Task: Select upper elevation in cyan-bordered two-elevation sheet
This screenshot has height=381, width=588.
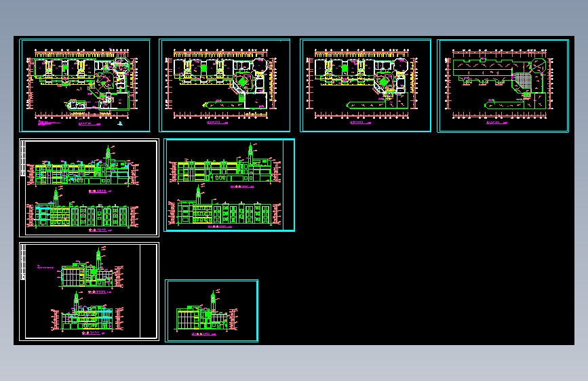Action: (x=225, y=163)
